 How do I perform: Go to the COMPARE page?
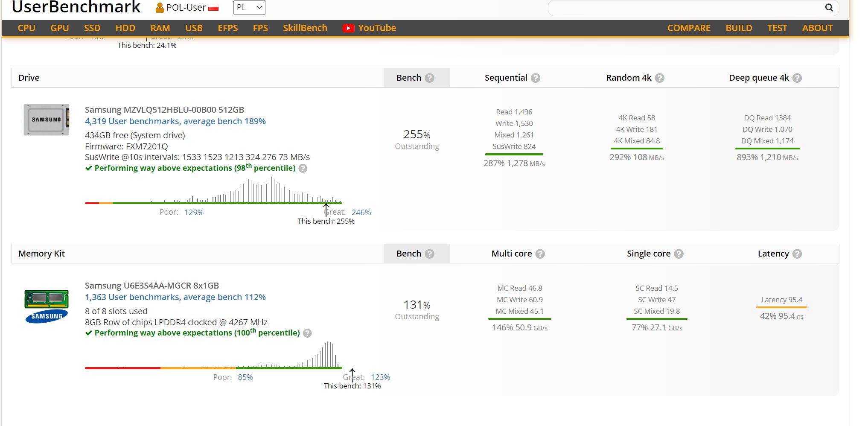click(688, 28)
